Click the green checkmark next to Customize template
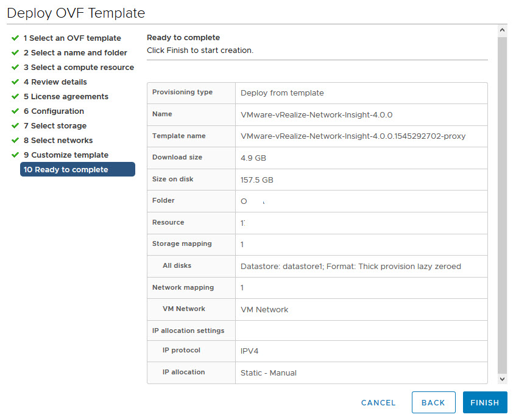 tap(15, 155)
